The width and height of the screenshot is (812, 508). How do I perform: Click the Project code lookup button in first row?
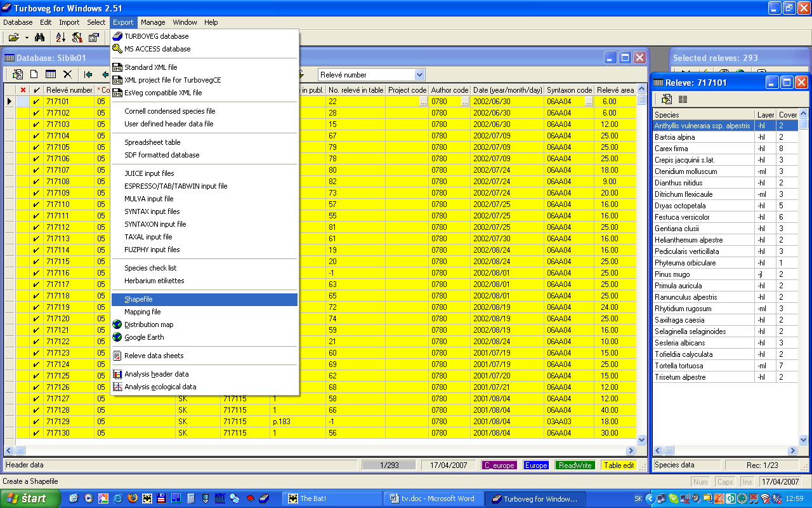point(423,102)
